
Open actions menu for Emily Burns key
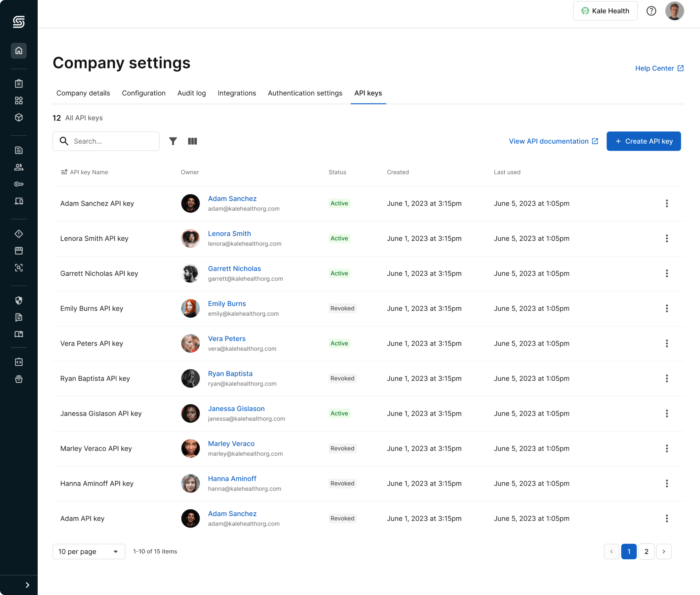pyautogui.click(x=667, y=308)
